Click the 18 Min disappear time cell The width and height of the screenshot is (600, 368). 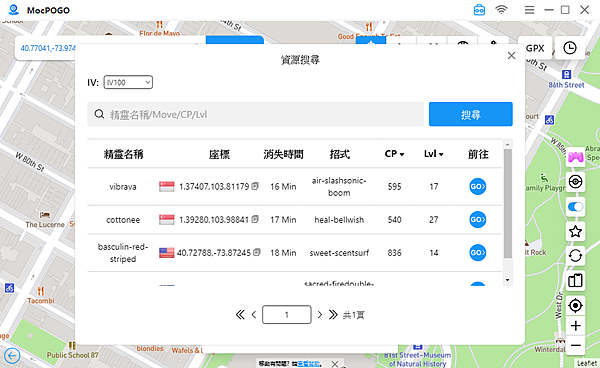click(283, 253)
